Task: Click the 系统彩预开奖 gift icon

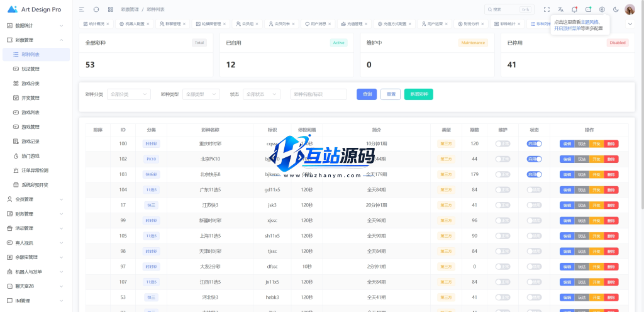Action: pos(16,185)
